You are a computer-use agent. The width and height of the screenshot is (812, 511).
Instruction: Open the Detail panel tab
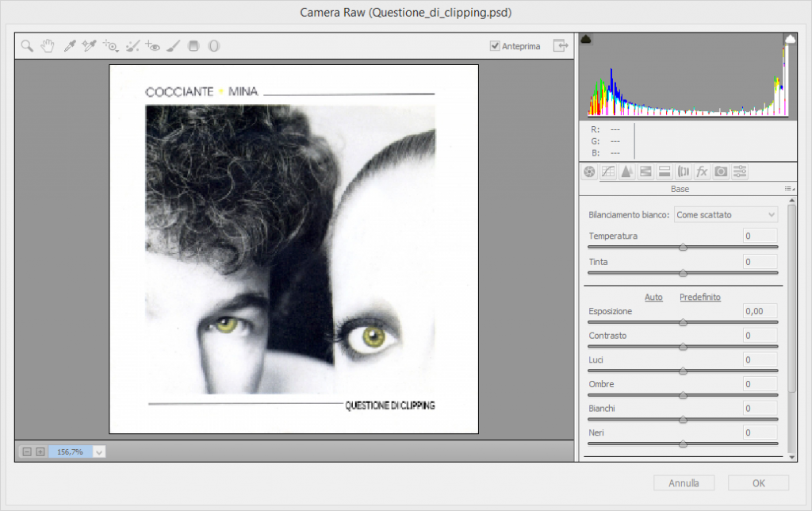(626, 171)
